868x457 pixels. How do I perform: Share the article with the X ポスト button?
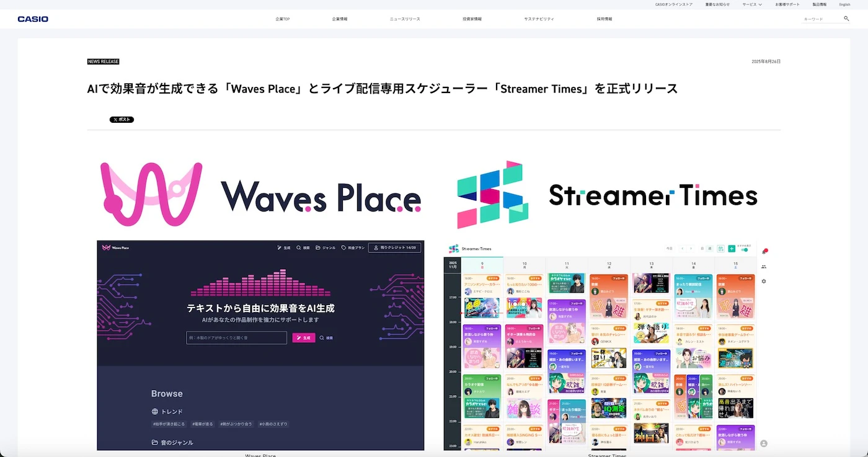(122, 120)
